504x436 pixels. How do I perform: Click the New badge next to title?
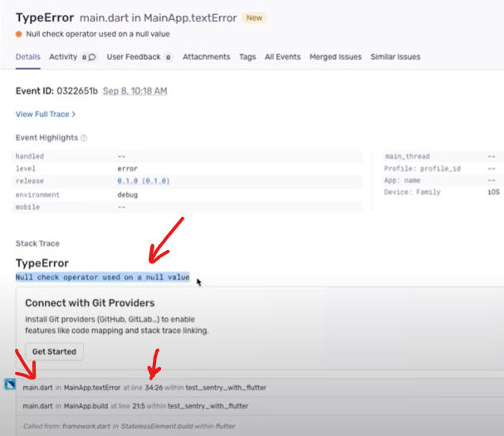[x=254, y=18]
